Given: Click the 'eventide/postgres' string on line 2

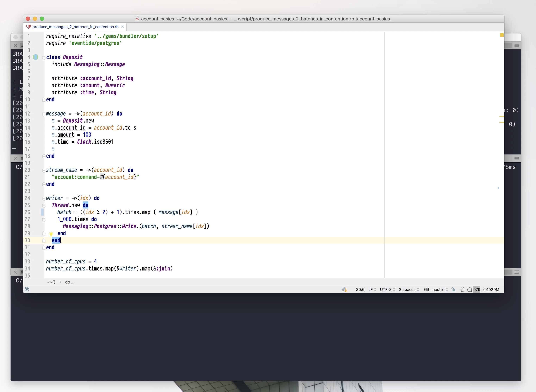Looking at the screenshot, I should tap(95, 43).
